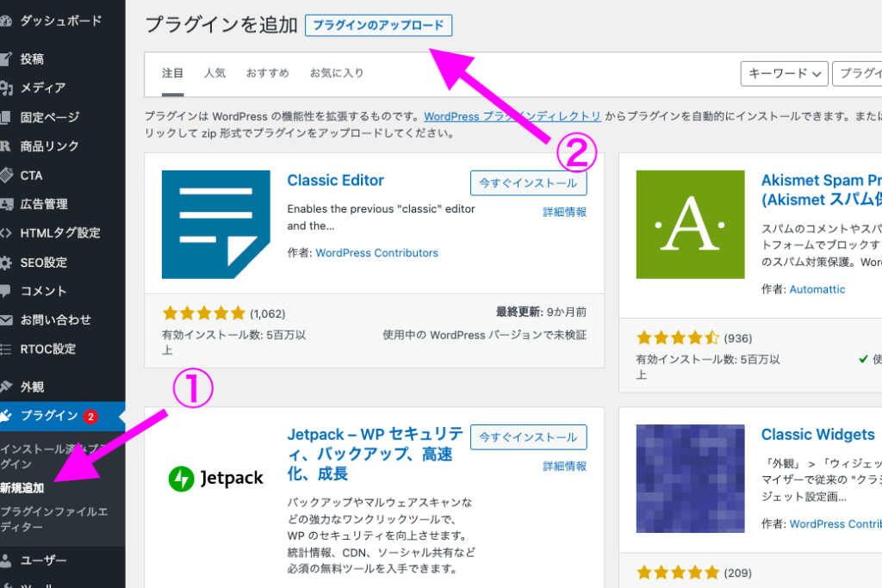Screen dimensions: 882x588
Task: Click the お問い合わせ envelope icon
Action: 6,320
